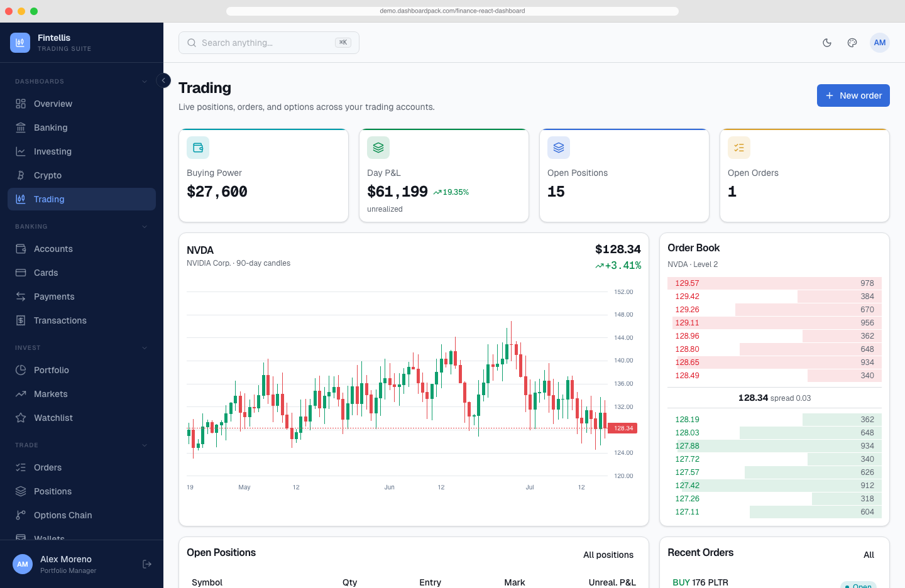Click the Crypto bitcoin icon in the sidebar

pos(21,175)
